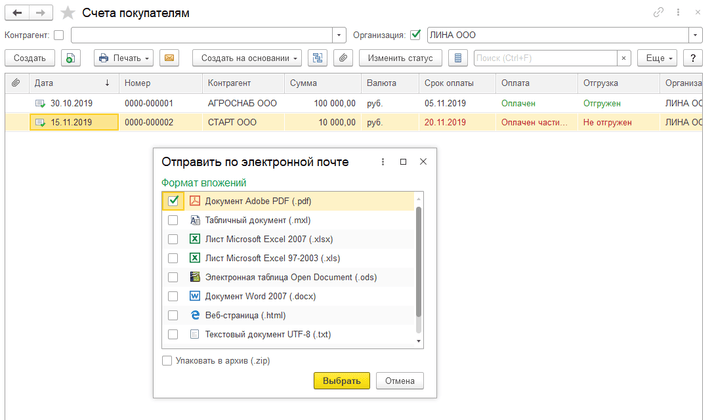
Task: Click the favorites star icon
Action: coord(67,13)
